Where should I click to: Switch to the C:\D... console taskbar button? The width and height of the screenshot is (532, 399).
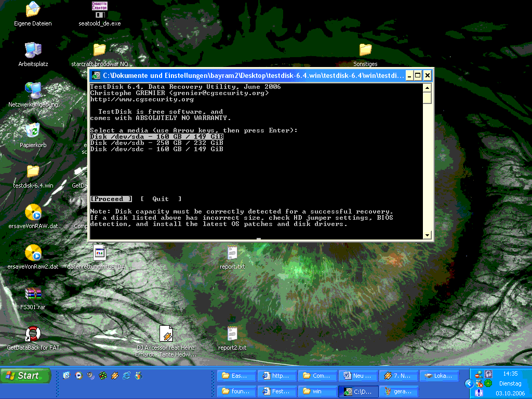[x=358, y=391]
